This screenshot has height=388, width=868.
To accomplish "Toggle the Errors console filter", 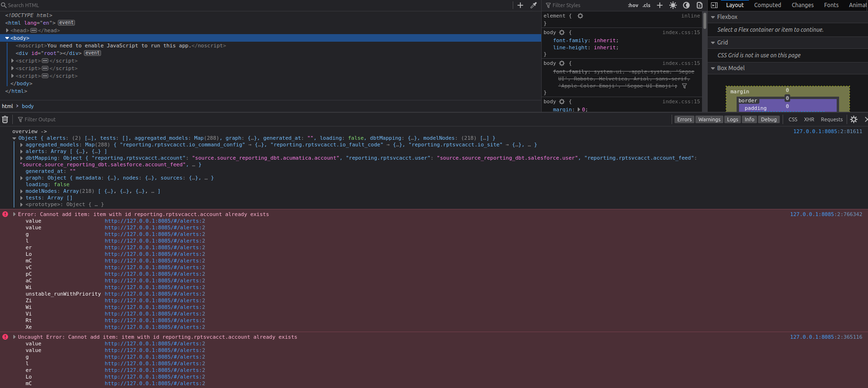I will pyautogui.click(x=684, y=119).
